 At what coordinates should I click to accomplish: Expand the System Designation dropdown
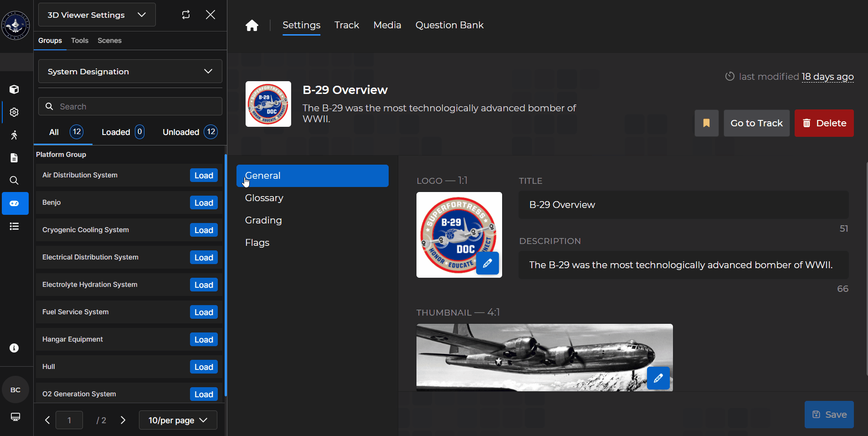pos(130,71)
